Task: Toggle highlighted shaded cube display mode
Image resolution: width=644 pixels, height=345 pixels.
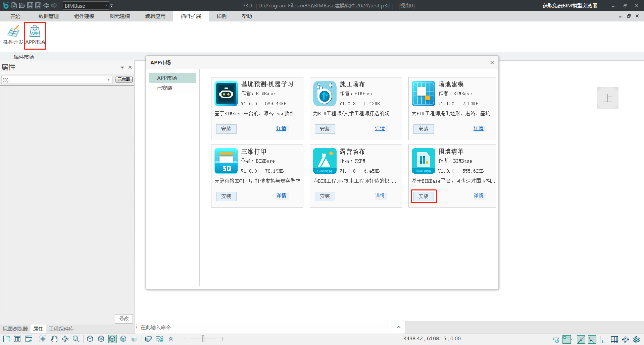Action: 112,339
